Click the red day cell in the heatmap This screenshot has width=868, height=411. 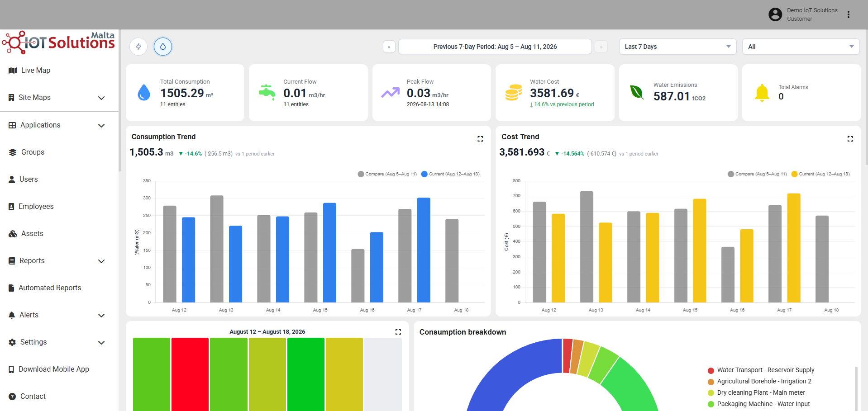click(190, 374)
